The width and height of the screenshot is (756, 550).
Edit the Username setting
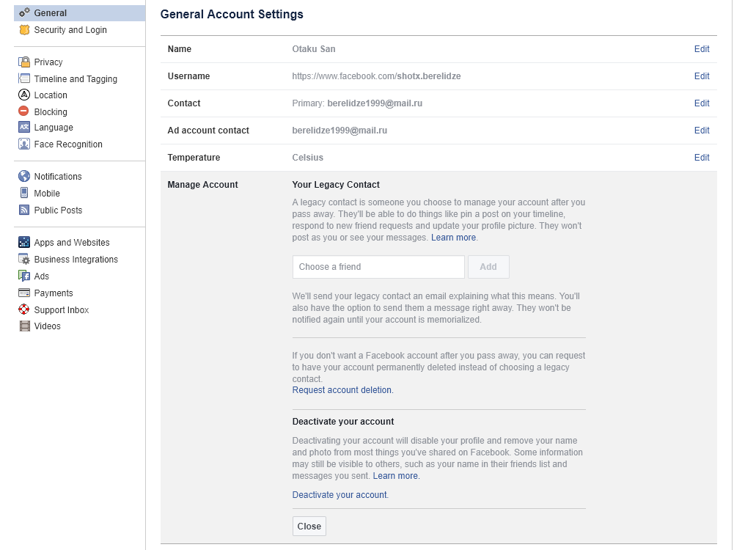[x=702, y=76]
